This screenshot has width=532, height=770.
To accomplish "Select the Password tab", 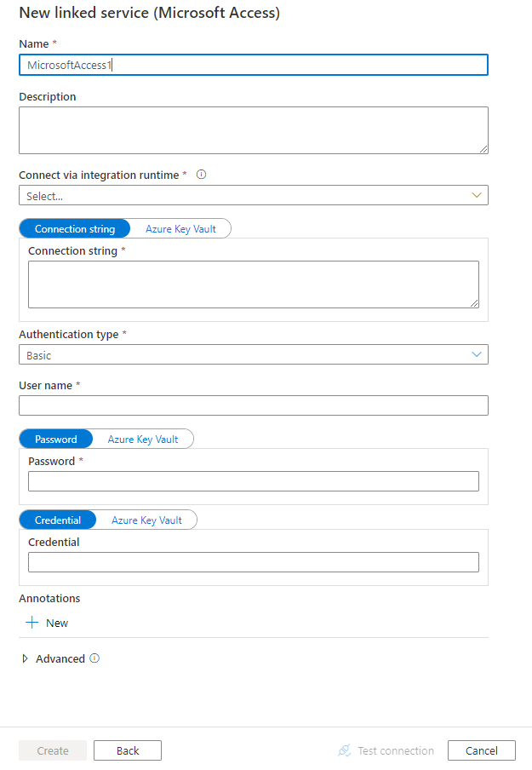I will pyautogui.click(x=55, y=440).
